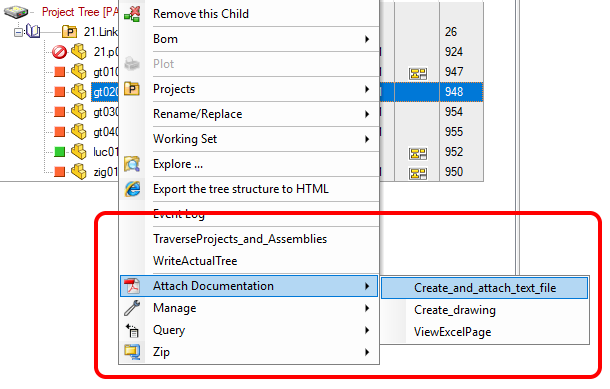Open the Rename/Replace submenu
This screenshot has width=610, height=389.
point(367,114)
